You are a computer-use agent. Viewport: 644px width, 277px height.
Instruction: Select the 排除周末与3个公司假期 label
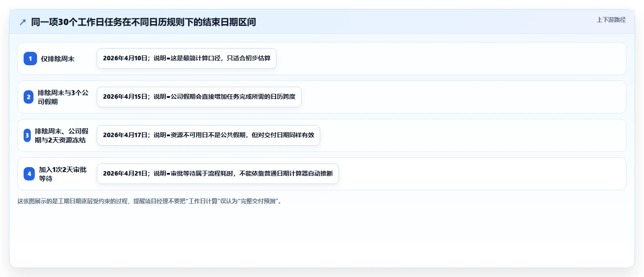[63, 97]
